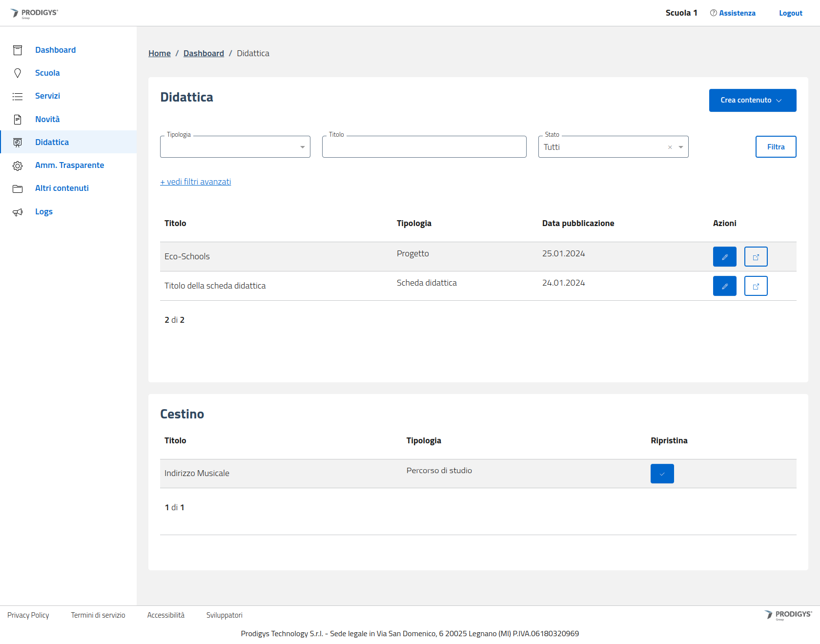Open Novità in sidebar menu

click(x=47, y=119)
